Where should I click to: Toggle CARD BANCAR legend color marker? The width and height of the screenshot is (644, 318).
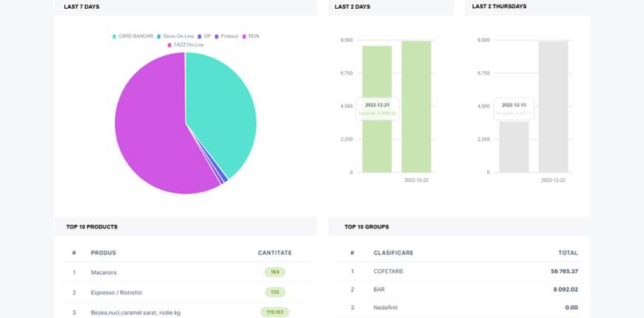tap(115, 36)
